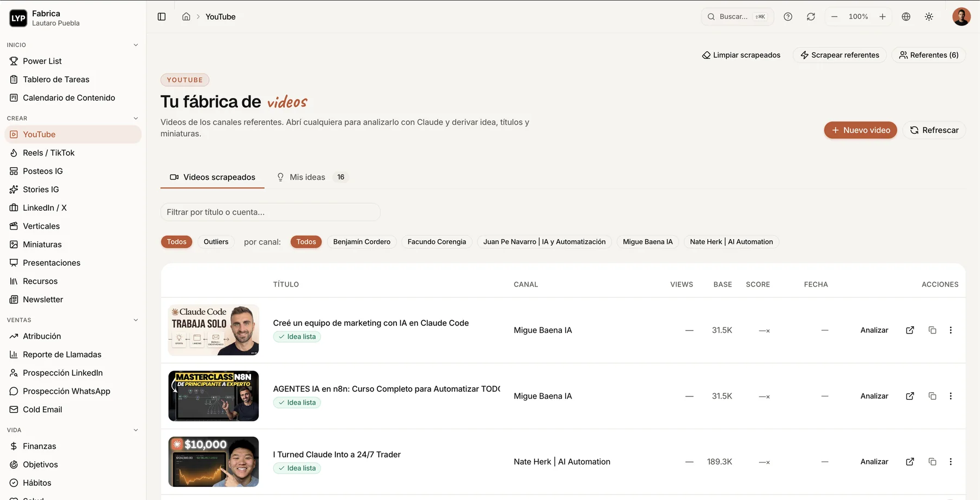This screenshot has width=980, height=500.
Task: Click the Filtrar por título o cuenta field
Action: click(270, 212)
